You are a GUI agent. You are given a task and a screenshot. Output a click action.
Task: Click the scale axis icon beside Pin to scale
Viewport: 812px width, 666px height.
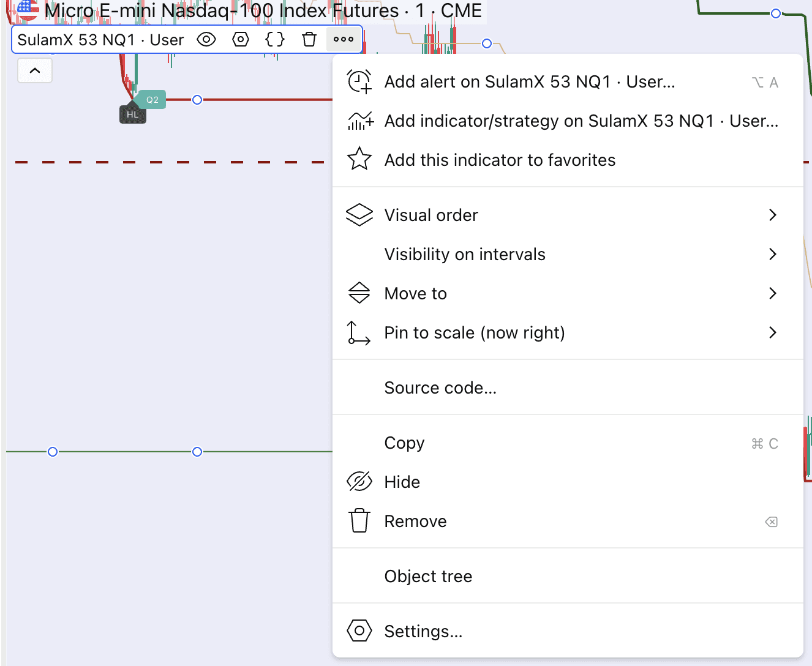click(359, 333)
